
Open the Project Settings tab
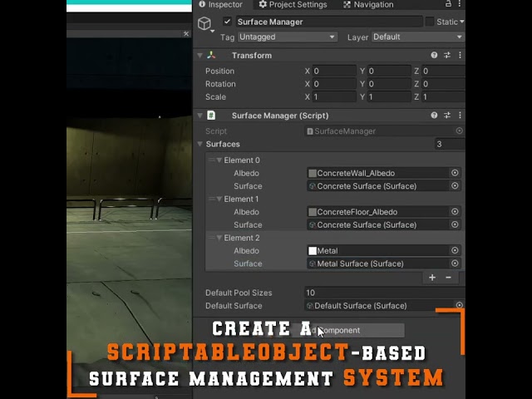(x=293, y=4)
